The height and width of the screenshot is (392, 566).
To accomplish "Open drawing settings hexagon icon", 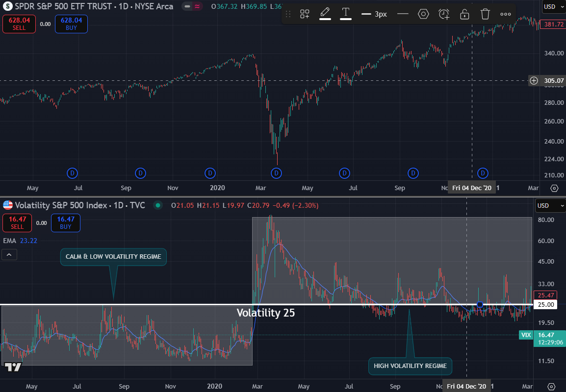I will pos(423,14).
